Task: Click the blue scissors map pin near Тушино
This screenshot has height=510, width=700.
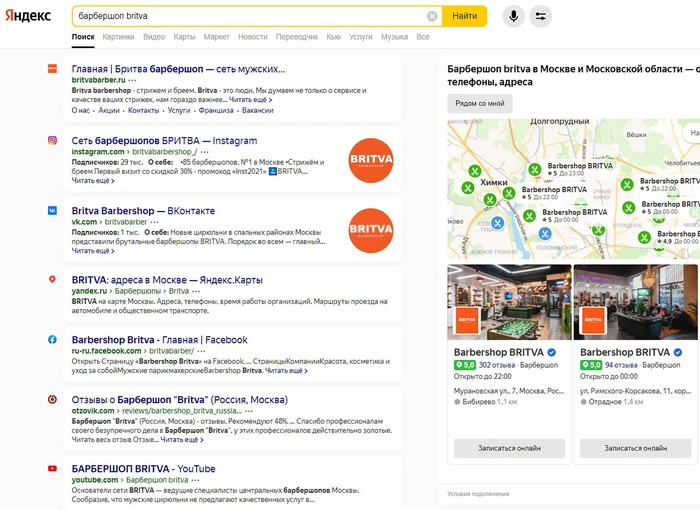Action: [498, 222]
